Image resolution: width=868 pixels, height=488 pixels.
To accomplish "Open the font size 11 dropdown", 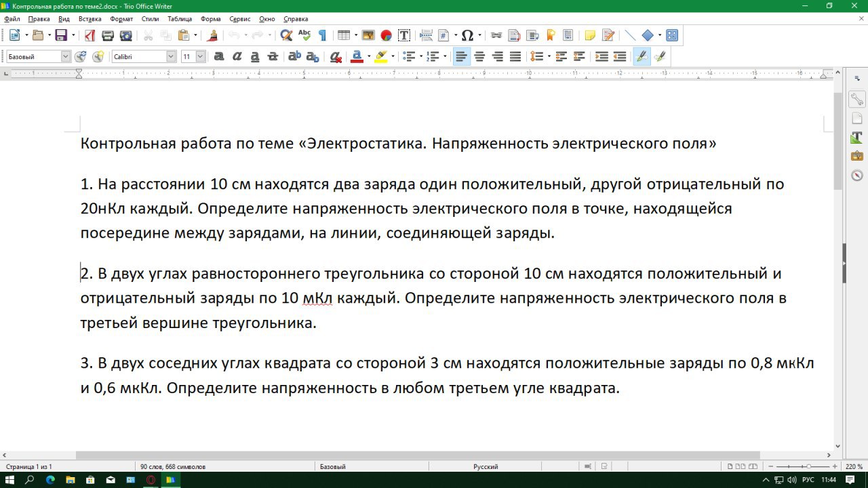I will (x=201, y=57).
